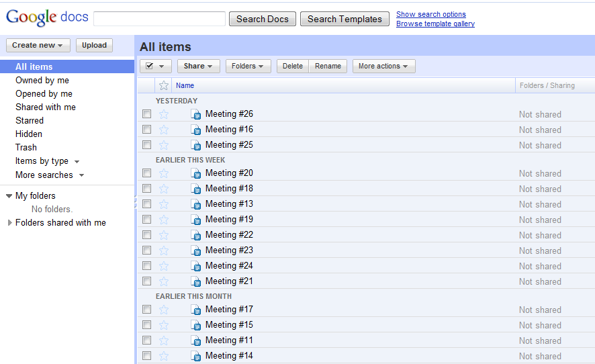The height and width of the screenshot is (364, 595).
Task: Check the box for Meeting #25
Action: click(147, 144)
